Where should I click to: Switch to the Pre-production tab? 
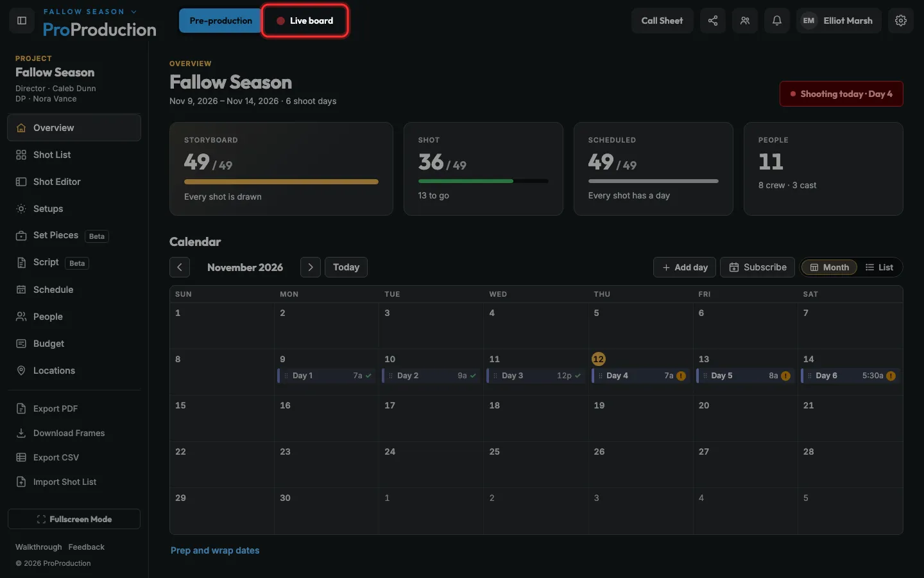pyautogui.click(x=220, y=21)
